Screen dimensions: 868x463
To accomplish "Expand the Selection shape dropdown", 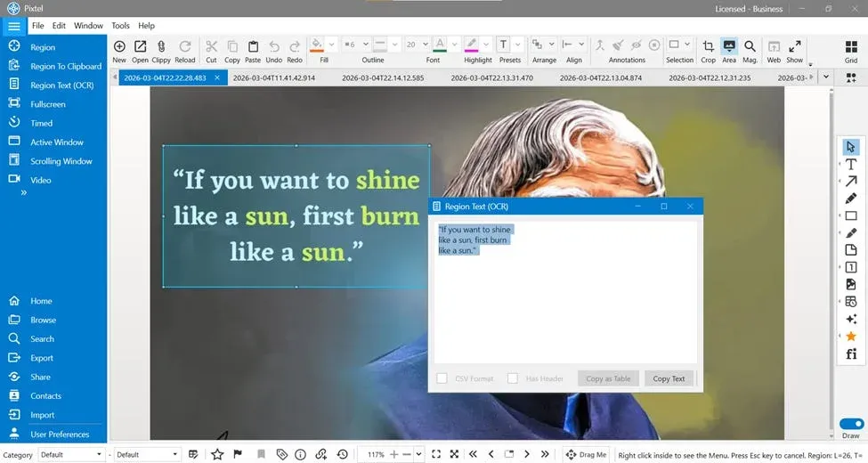I will click(x=687, y=45).
